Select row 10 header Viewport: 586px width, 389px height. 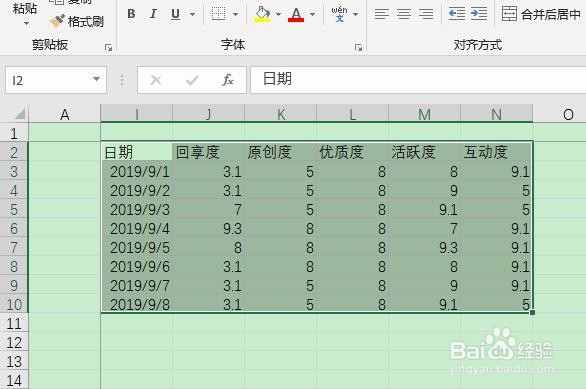pyautogui.click(x=14, y=304)
